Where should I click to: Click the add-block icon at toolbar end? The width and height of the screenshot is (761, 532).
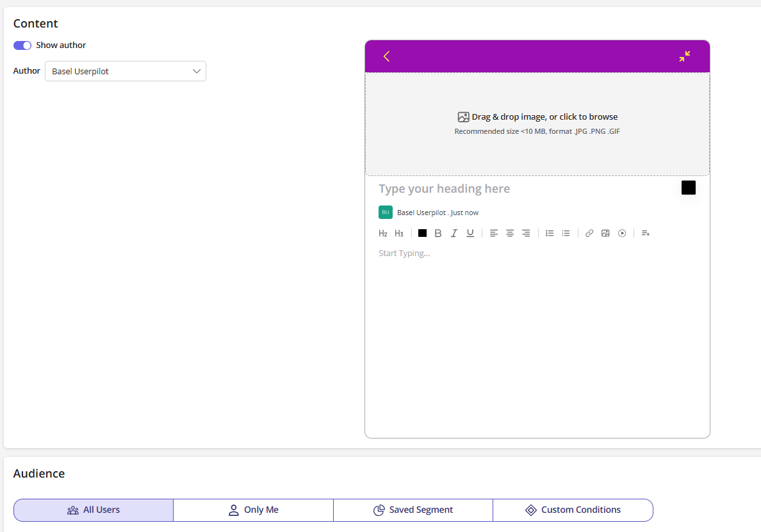tap(646, 233)
